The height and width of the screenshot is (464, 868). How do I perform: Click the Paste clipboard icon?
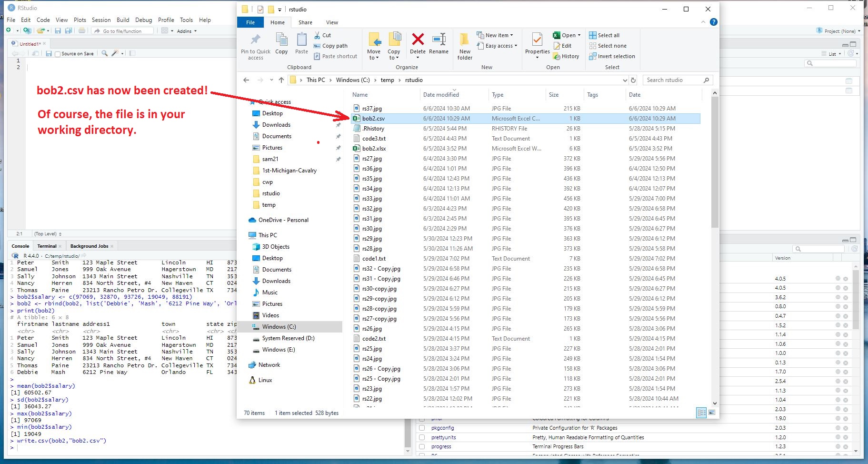click(x=301, y=40)
